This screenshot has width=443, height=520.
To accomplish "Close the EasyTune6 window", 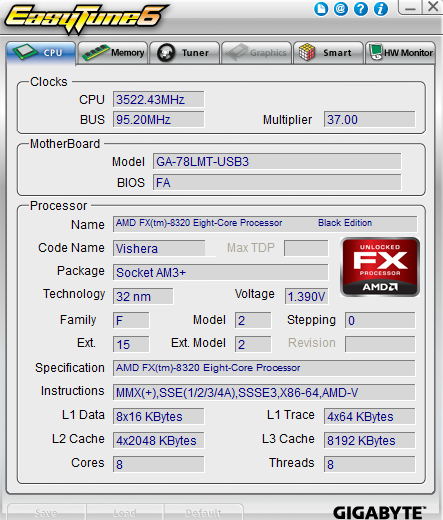I will coord(433,7).
